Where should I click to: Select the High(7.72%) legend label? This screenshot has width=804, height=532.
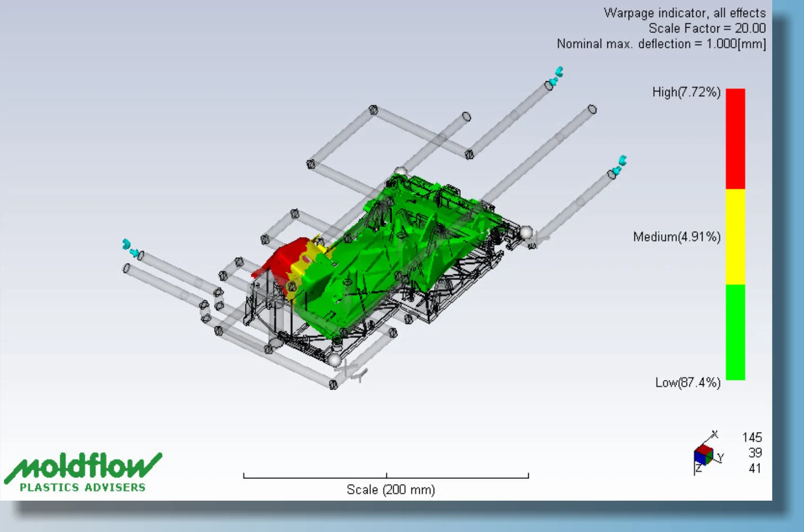(686, 92)
